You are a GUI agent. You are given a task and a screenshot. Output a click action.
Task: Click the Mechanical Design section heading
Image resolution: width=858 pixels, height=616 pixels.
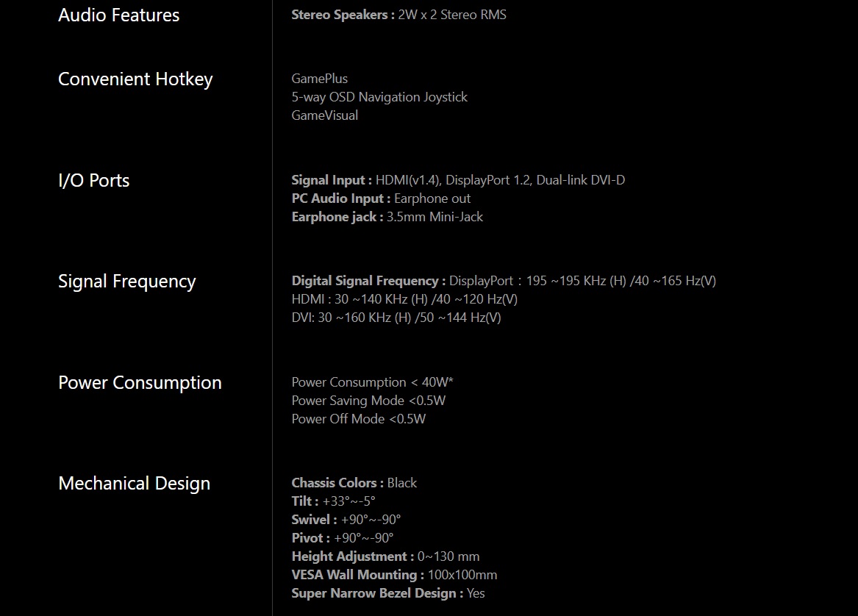click(134, 484)
